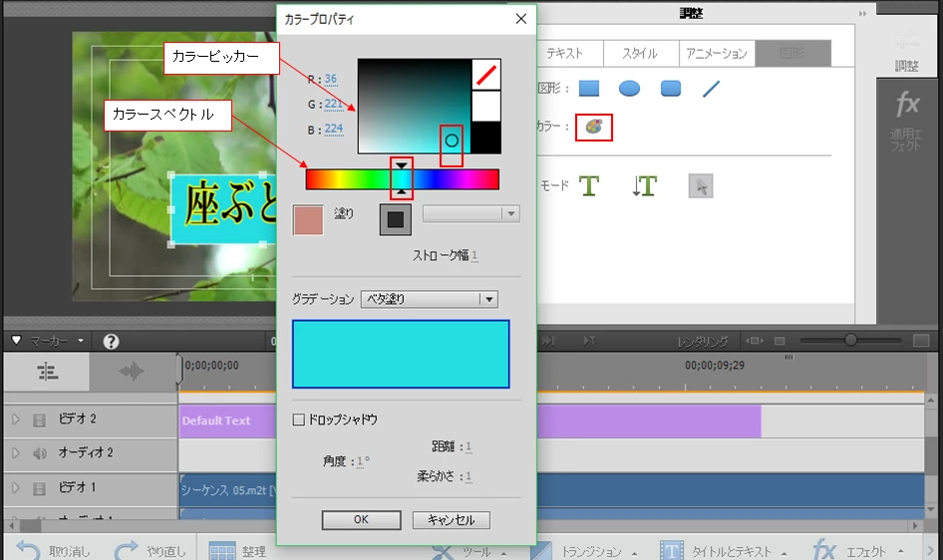Screen dimensions: 943x560
Task: Enable the drop shadow checkbox
Action: pos(298,420)
